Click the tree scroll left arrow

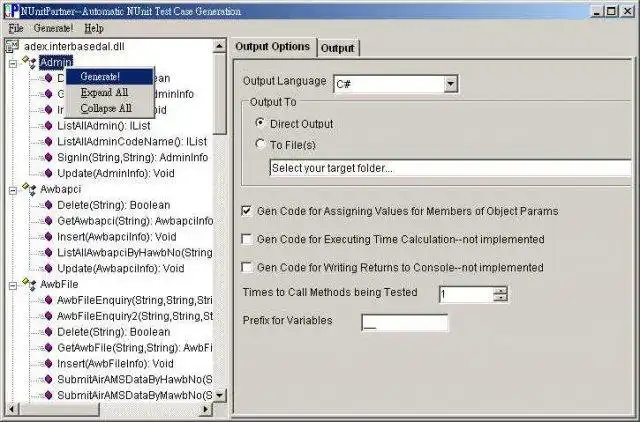11,409
